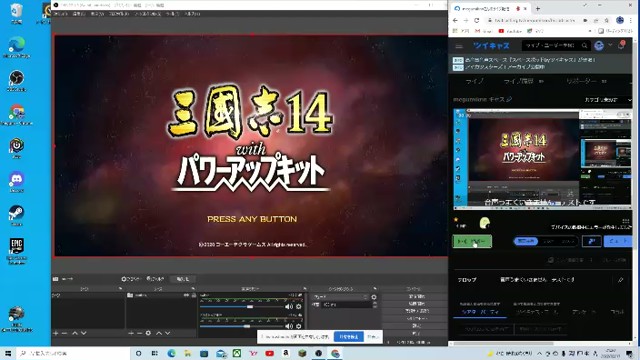Open the category selection dropdown on TwitCasting

[607, 100]
